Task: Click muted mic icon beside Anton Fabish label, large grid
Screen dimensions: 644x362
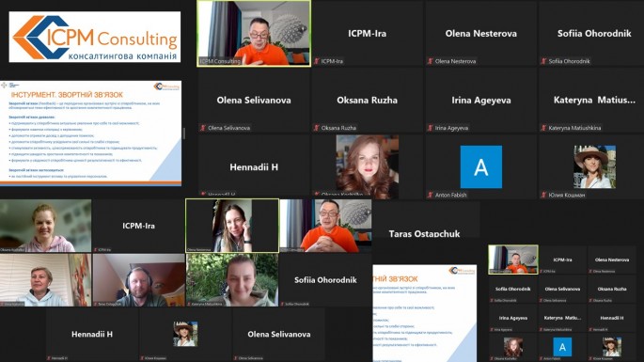Action: (x=430, y=195)
